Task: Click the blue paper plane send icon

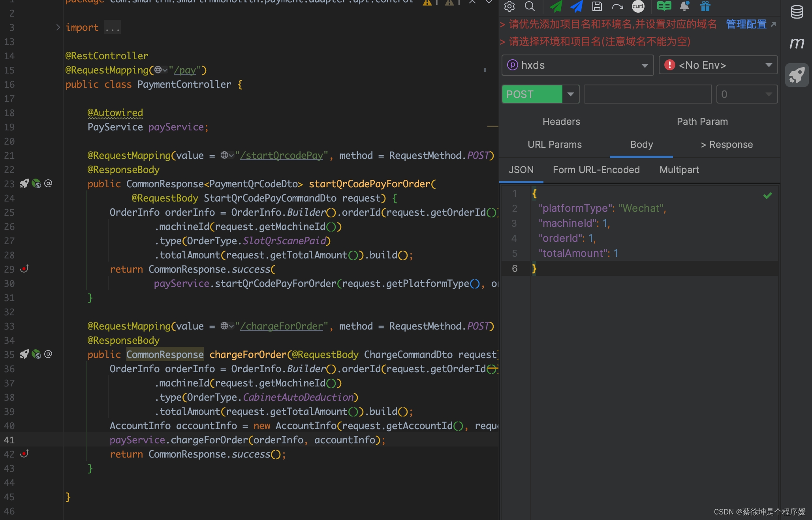Action: tap(577, 6)
